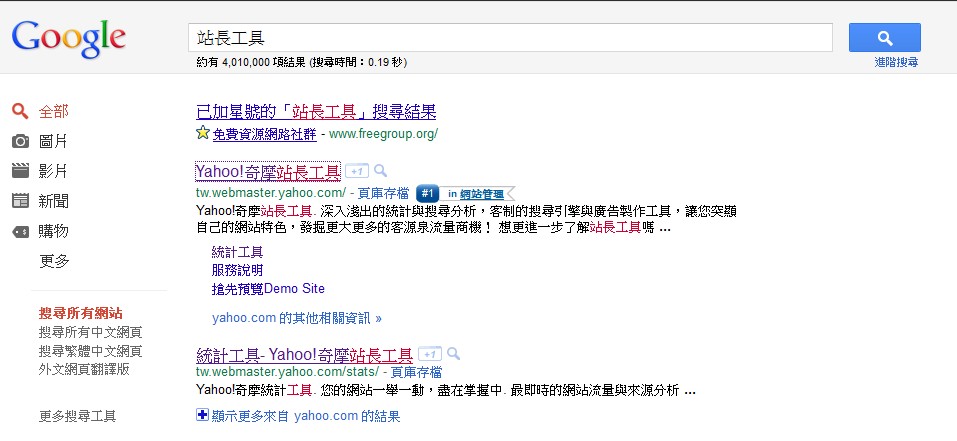This screenshot has width=957, height=441.
Task: Select 全部 magnifier icon in sidebar
Action: click(x=20, y=112)
